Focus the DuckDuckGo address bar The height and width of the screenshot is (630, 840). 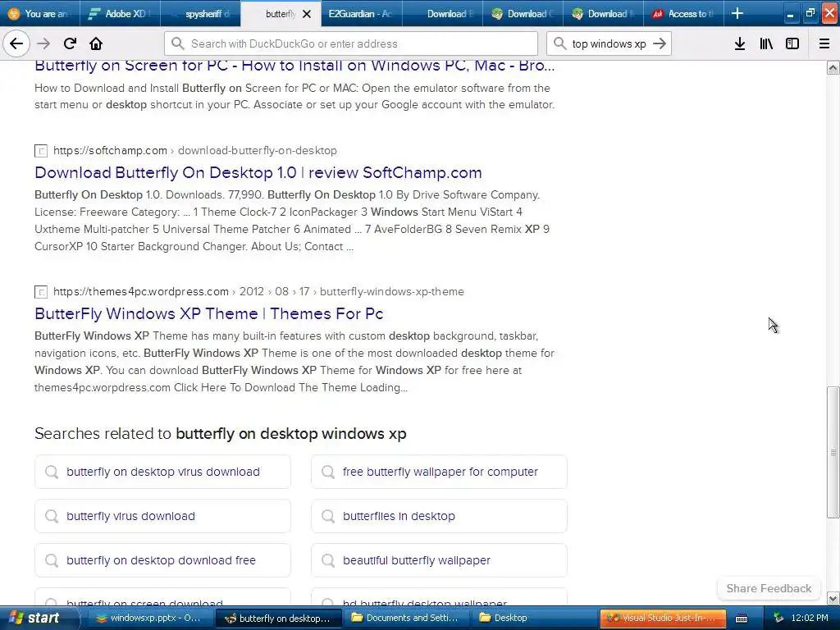[351, 43]
